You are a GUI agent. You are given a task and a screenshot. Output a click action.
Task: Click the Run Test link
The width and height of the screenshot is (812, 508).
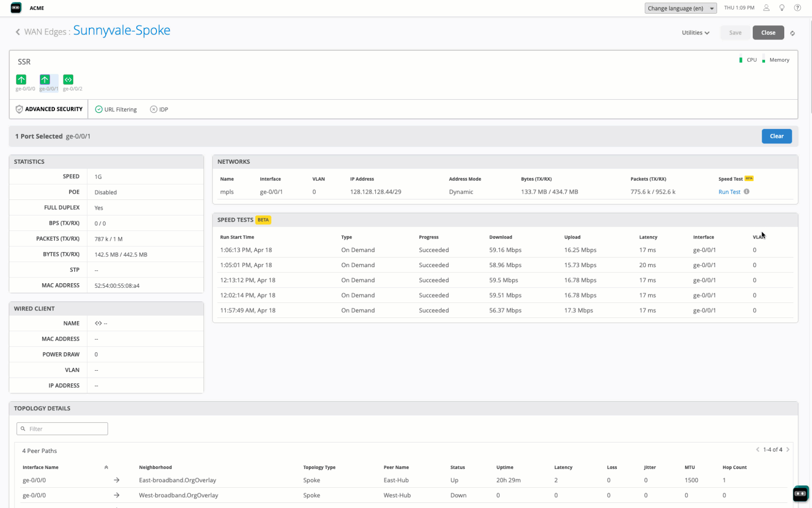(729, 192)
